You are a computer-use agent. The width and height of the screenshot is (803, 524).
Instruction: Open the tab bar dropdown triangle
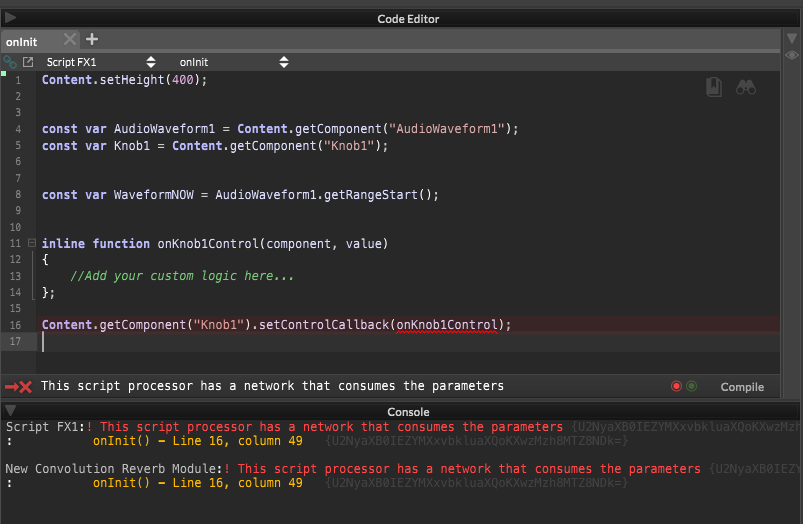pos(792,38)
